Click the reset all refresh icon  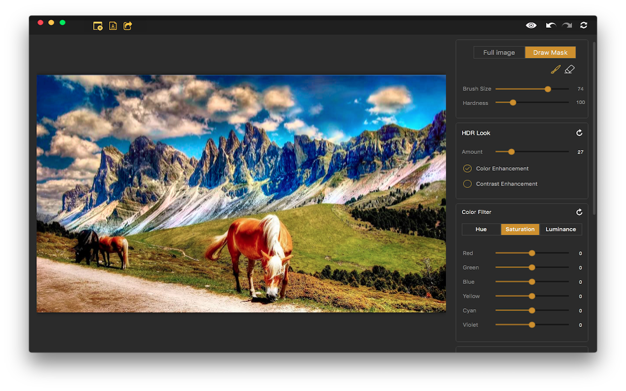(584, 26)
